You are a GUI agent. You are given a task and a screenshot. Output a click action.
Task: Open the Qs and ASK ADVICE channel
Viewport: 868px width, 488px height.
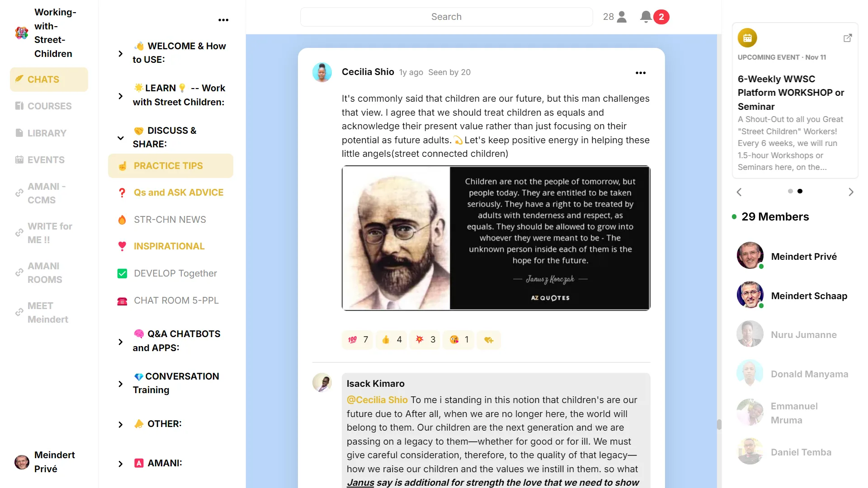click(x=178, y=192)
